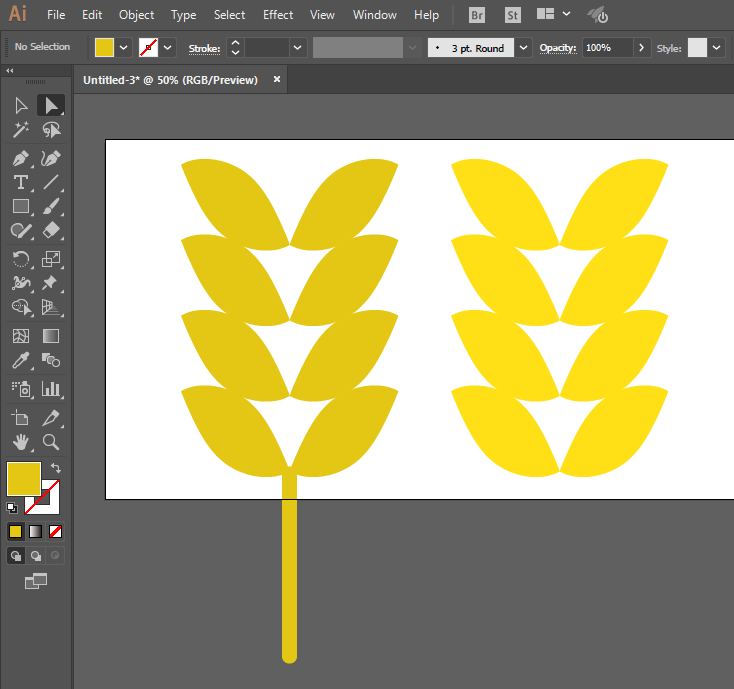
Task: Open the Object menu
Action: pyautogui.click(x=137, y=15)
